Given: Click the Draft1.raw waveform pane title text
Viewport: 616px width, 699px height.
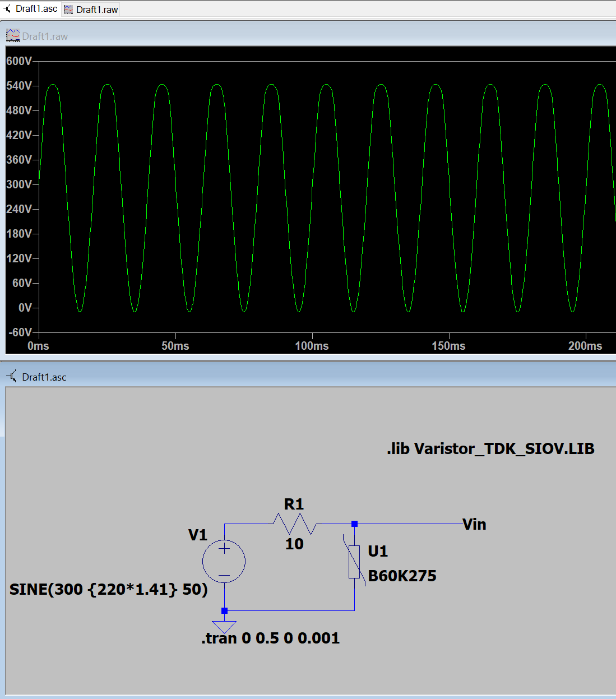Looking at the screenshot, I should point(45,36).
